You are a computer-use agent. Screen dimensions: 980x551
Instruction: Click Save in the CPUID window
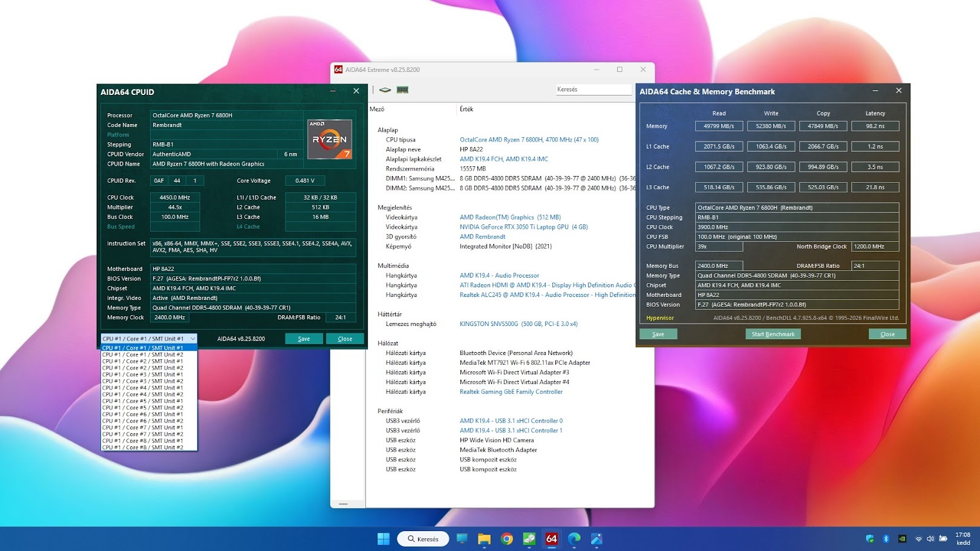coord(304,339)
